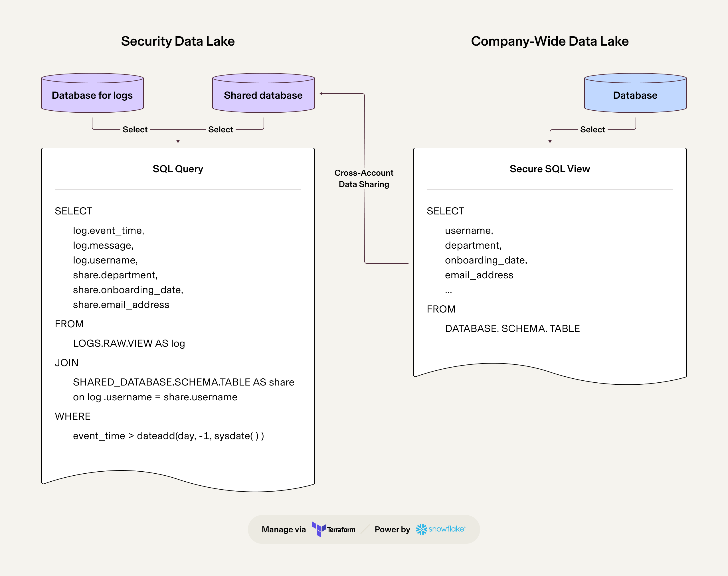This screenshot has width=728, height=576.
Task: Click the 'Cross-Account Data Sharing' label
Action: pyautogui.click(x=364, y=179)
